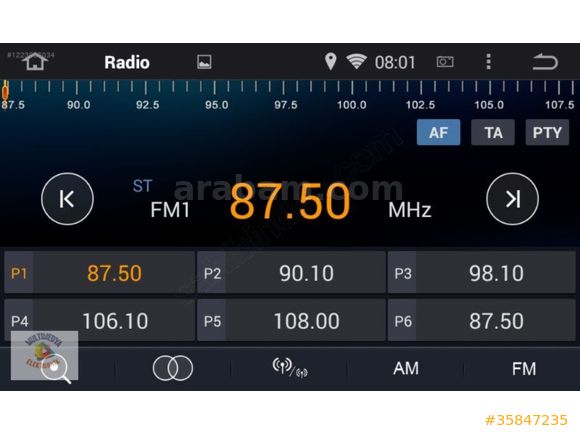580x435 pixels.
Task: Switch to the FM band
Action: 524,368
